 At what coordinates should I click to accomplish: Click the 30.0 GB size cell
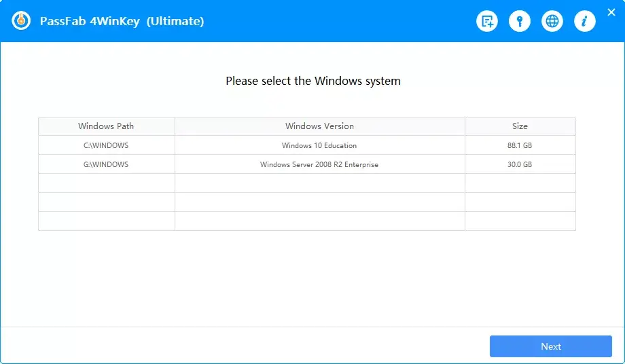tap(520, 164)
